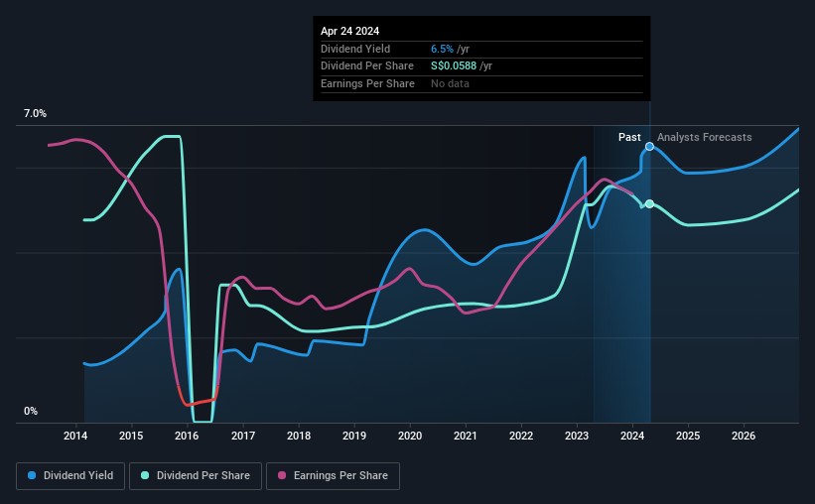Click the tooltip date 'Apr 24 2024'

[349, 31]
